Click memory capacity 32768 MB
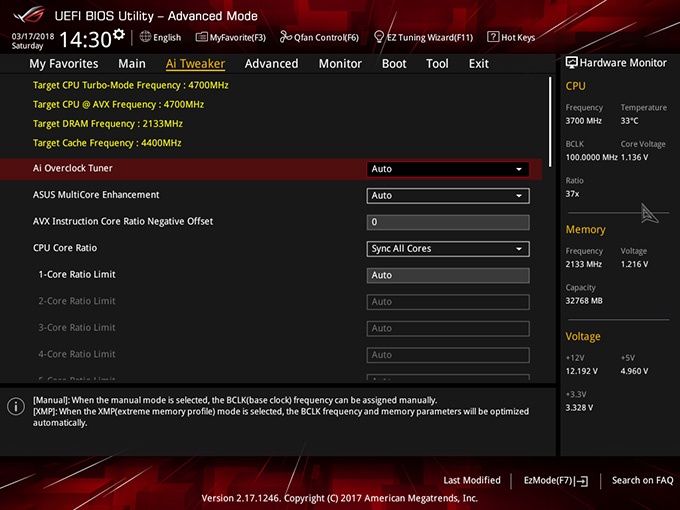Screen dimensions: 680x510 (584, 301)
